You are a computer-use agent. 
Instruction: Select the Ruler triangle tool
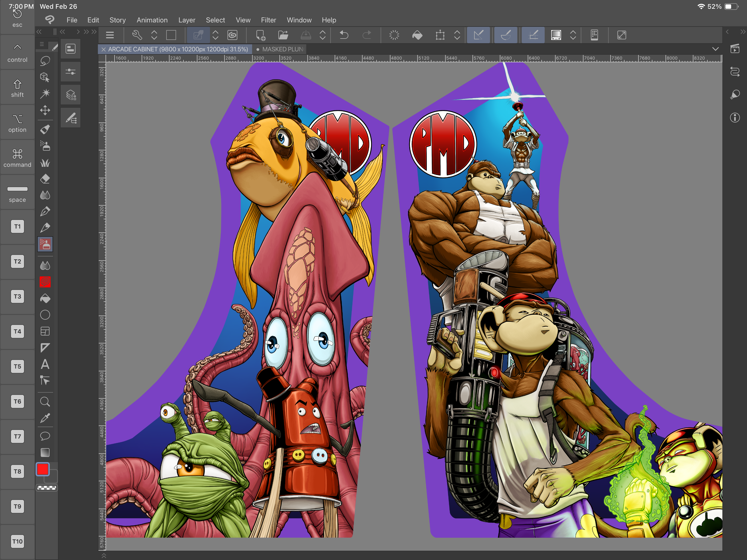point(45,348)
